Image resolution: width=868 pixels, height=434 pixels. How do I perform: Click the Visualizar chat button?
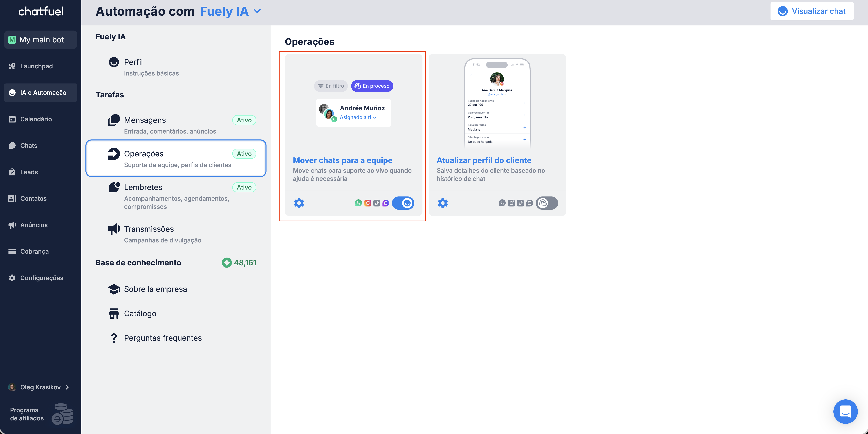[x=811, y=11]
